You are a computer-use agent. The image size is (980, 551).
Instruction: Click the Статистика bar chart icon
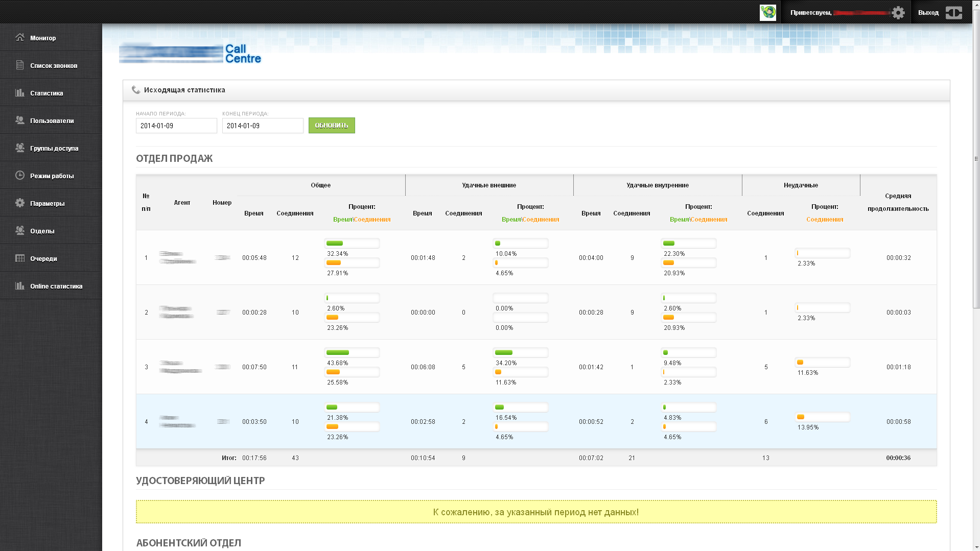(20, 92)
